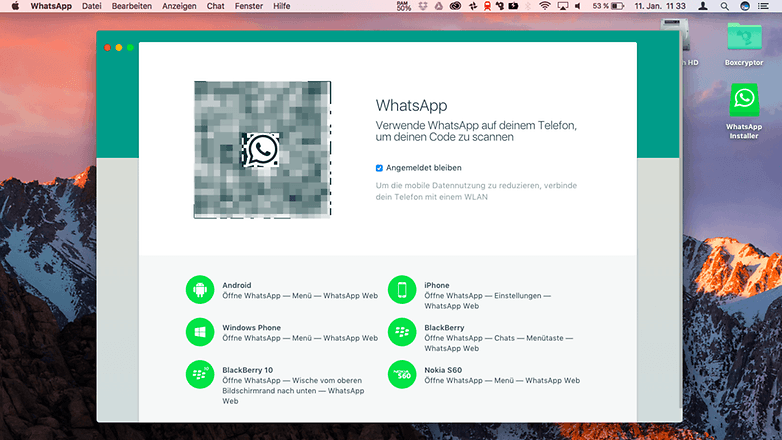This screenshot has width=782, height=440.
Task: Minimize the WhatsApp window with yellow button
Action: click(x=119, y=47)
